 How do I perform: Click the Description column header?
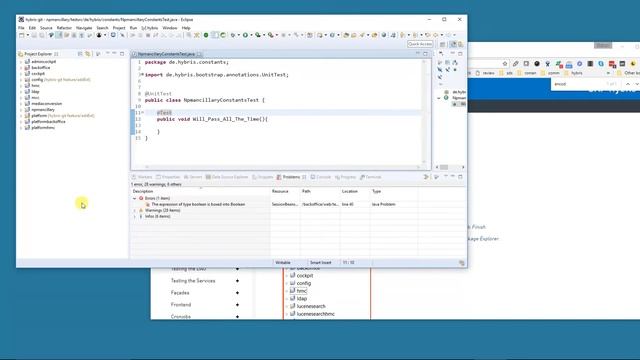coord(200,191)
